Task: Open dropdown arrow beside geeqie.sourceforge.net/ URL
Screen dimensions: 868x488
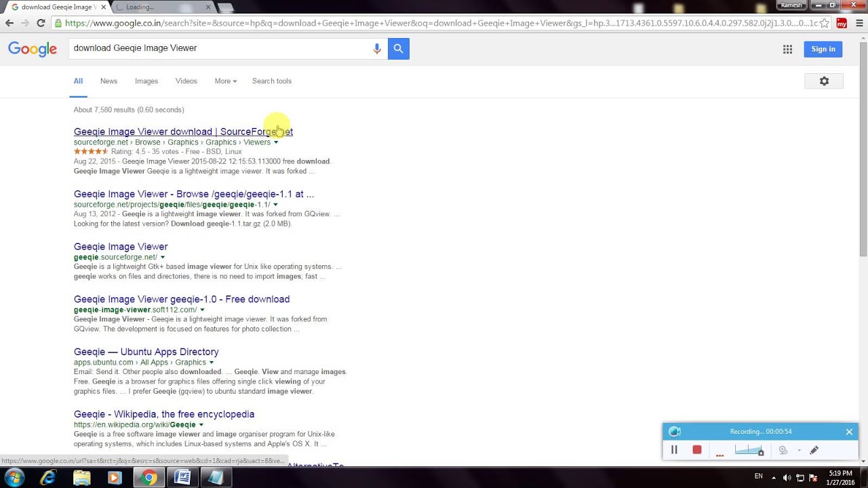Action: click(x=163, y=258)
